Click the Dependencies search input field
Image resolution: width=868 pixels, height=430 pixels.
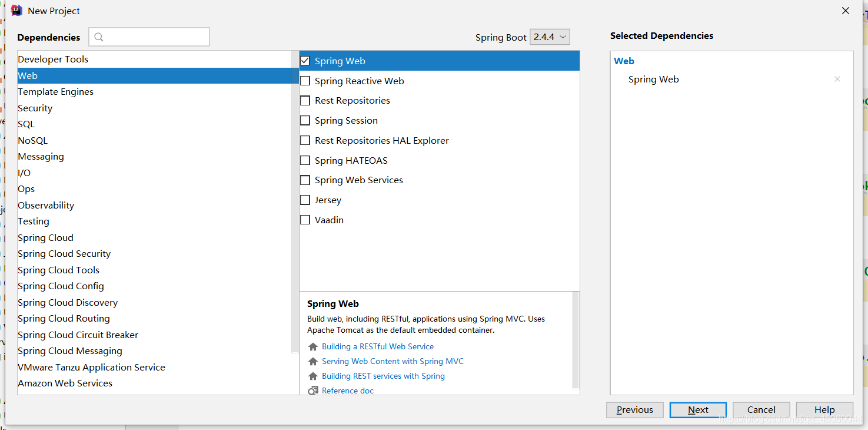[x=149, y=37]
